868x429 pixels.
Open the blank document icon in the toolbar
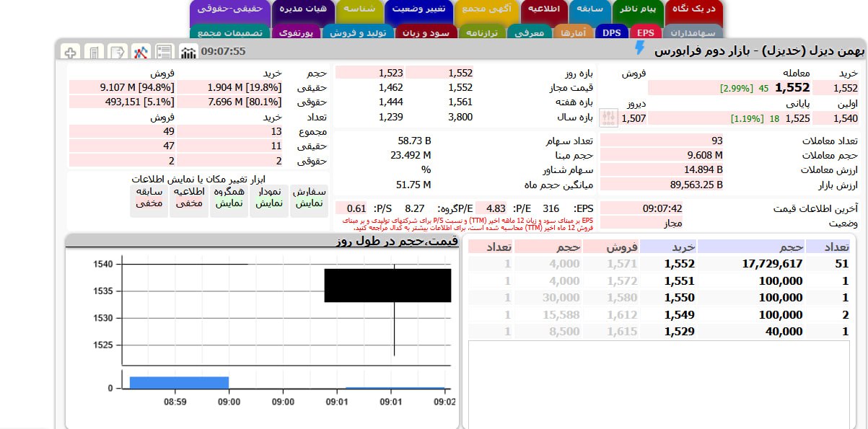point(94,52)
